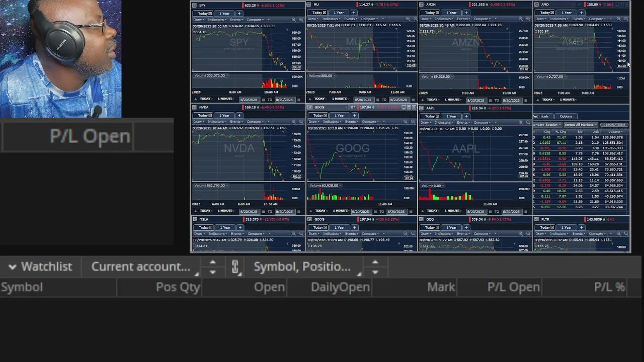This screenshot has height=362, width=644.
Task: Open the Across All Markets dropdown
Action: pos(581,125)
